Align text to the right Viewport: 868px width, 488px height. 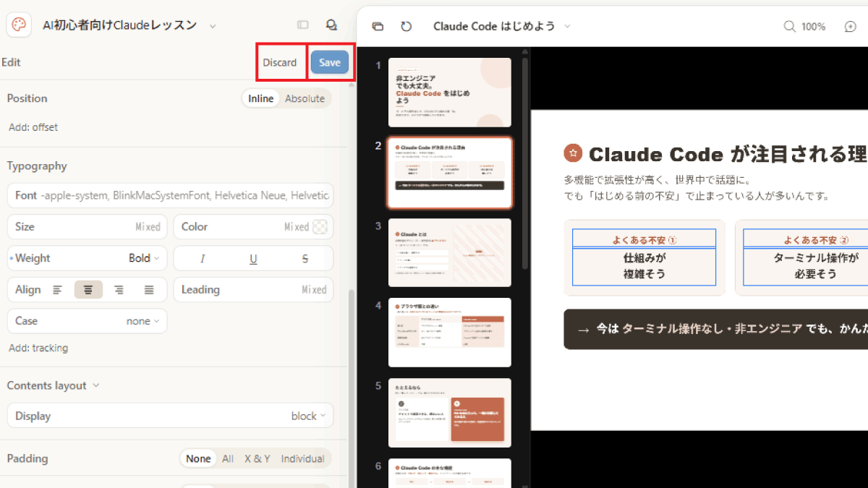(x=119, y=290)
